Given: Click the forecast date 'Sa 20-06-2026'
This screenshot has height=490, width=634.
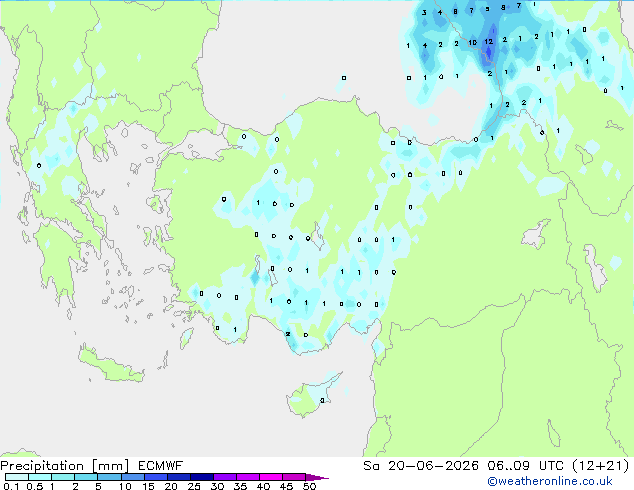Looking at the screenshot, I should [x=421, y=466].
